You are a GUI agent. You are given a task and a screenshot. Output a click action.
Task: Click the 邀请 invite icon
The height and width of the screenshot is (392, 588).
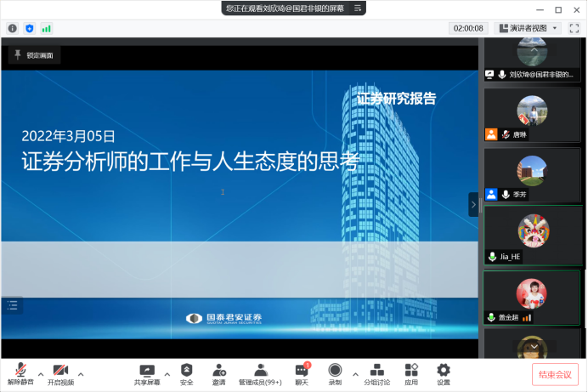click(x=219, y=371)
